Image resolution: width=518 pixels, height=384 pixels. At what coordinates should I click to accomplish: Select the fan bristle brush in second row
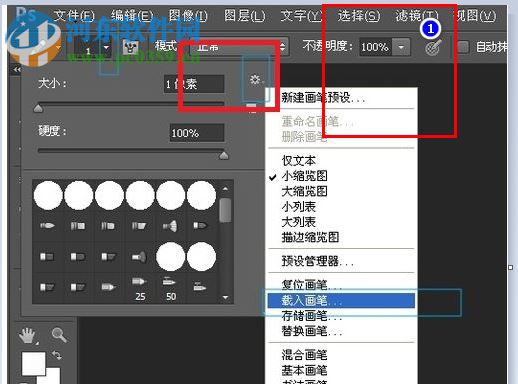[x=170, y=226]
